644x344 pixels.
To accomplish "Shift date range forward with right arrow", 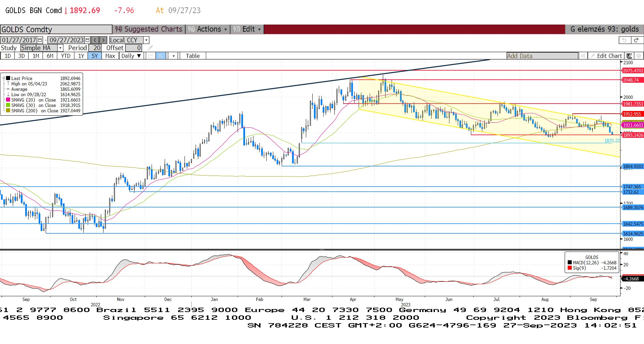I will [104, 40].
